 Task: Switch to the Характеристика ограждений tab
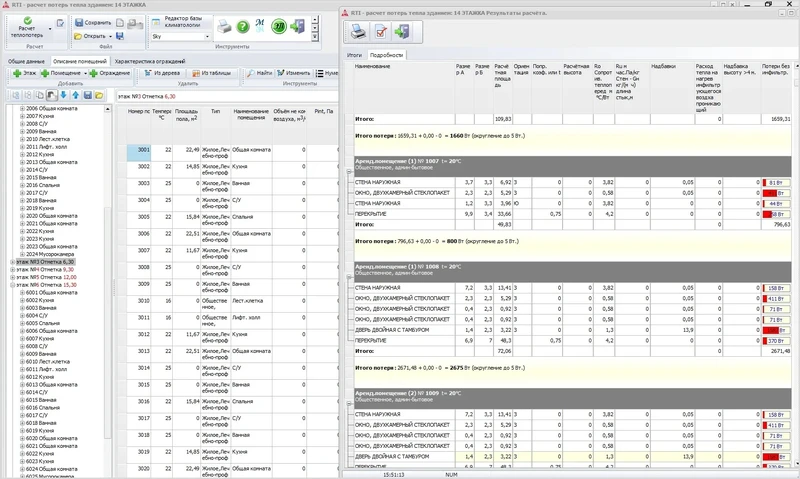149,61
